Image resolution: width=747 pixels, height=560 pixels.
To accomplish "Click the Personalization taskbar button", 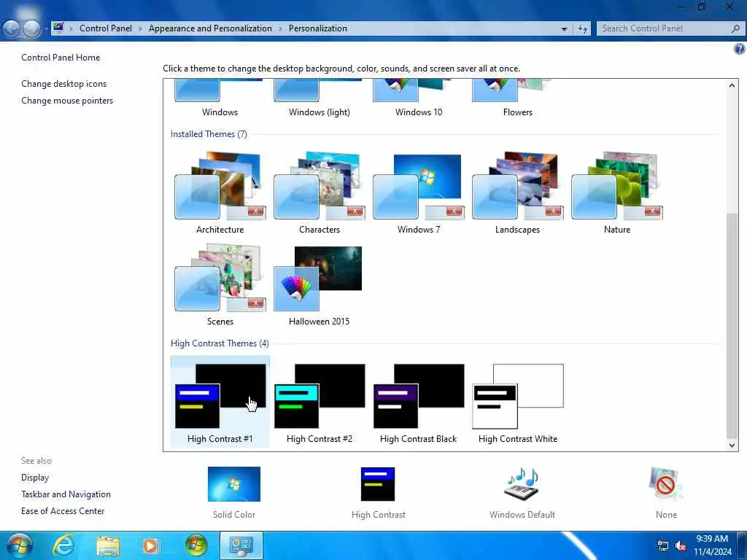I will point(241,545).
